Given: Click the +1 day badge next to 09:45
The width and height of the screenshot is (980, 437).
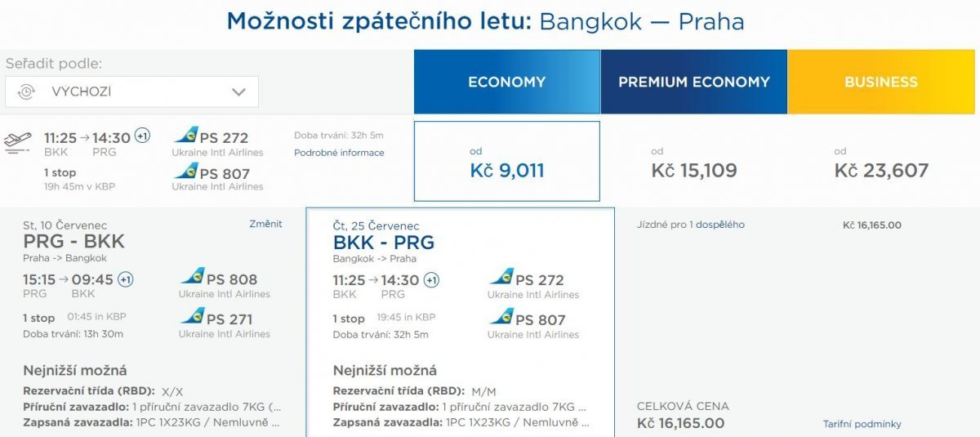Looking at the screenshot, I should click(126, 279).
